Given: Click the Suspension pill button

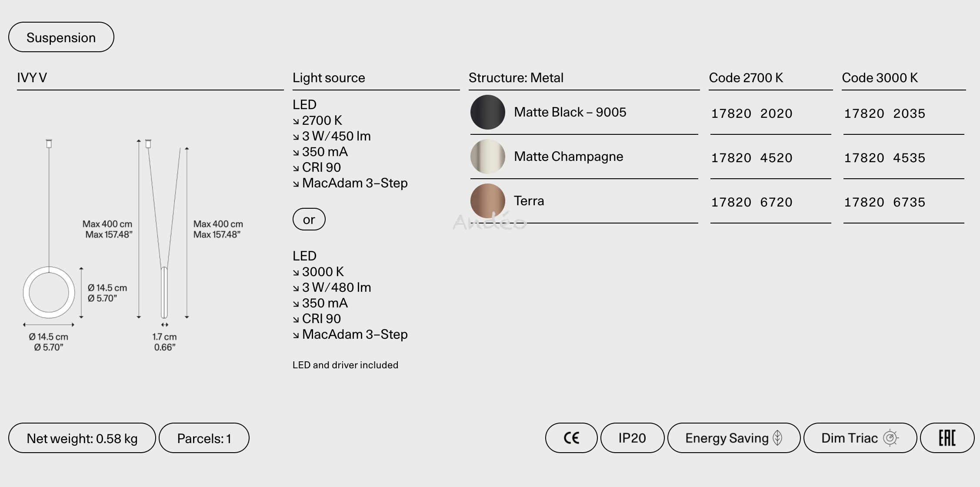Looking at the screenshot, I should [x=61, y=37].
